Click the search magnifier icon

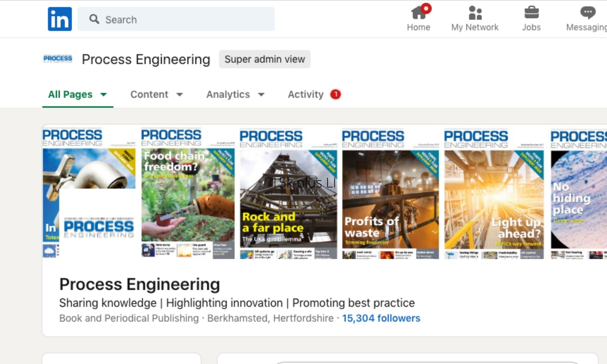click(94, 19)
